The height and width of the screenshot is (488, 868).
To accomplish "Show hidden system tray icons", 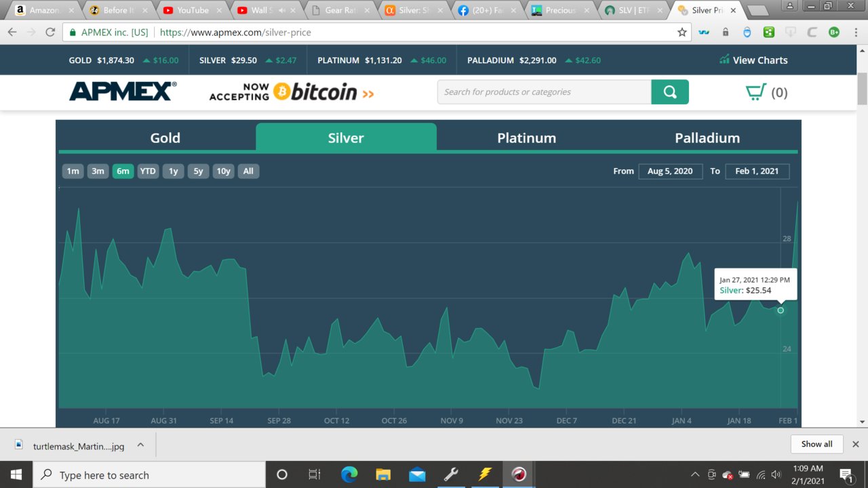I will 695,474.
